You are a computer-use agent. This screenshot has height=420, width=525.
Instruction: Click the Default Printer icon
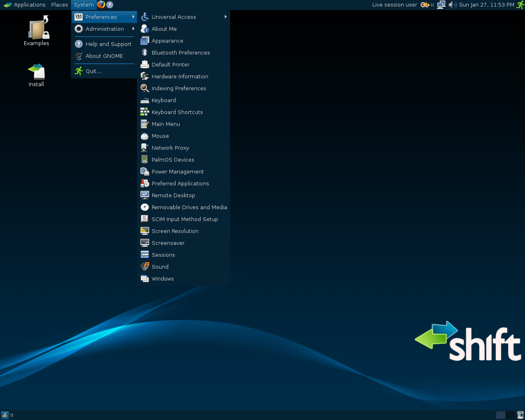click(145, 64)
